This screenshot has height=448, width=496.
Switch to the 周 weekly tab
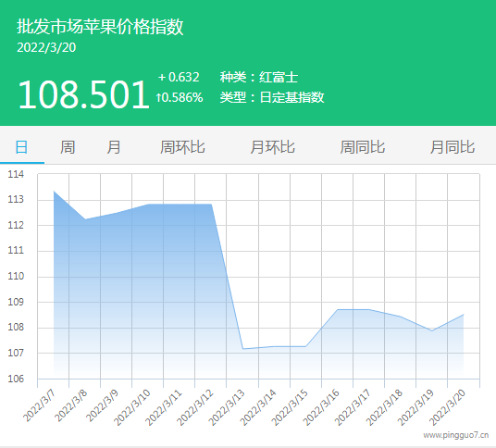tap(68, 147)
